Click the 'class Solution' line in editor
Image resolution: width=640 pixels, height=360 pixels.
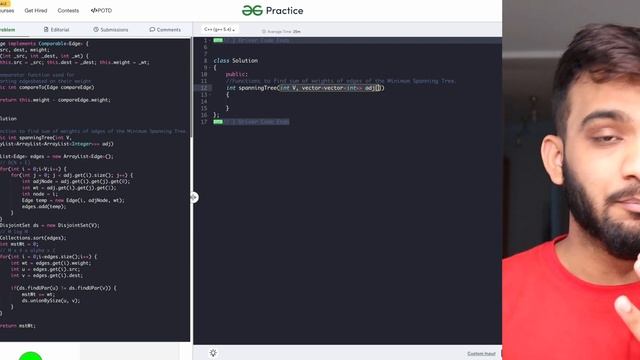tap(236, 61)
